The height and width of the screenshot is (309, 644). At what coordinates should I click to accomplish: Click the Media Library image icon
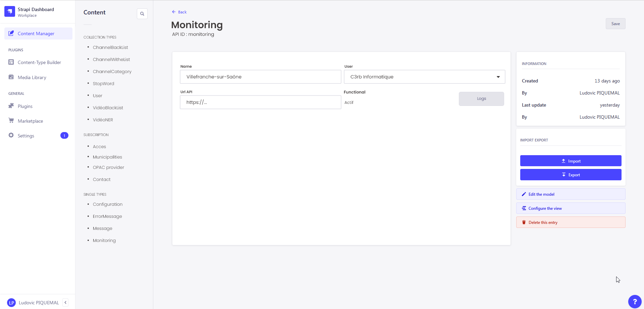point(11,77)
